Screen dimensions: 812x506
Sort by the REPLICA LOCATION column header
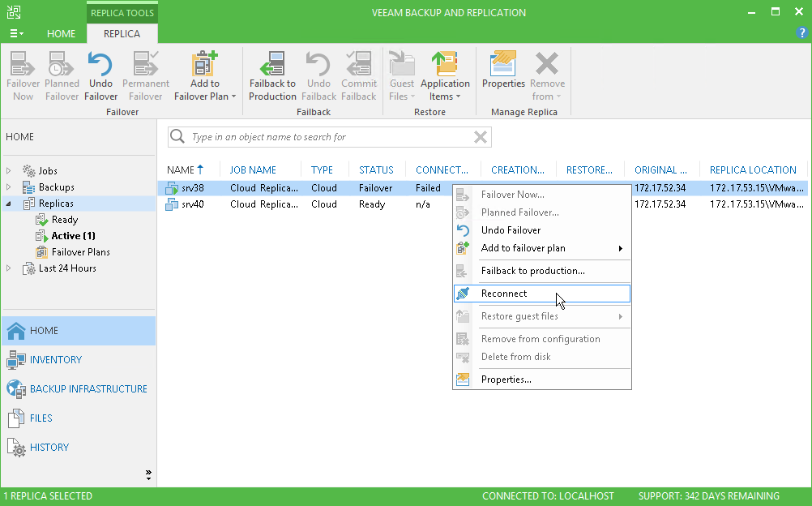click(753, 169)
